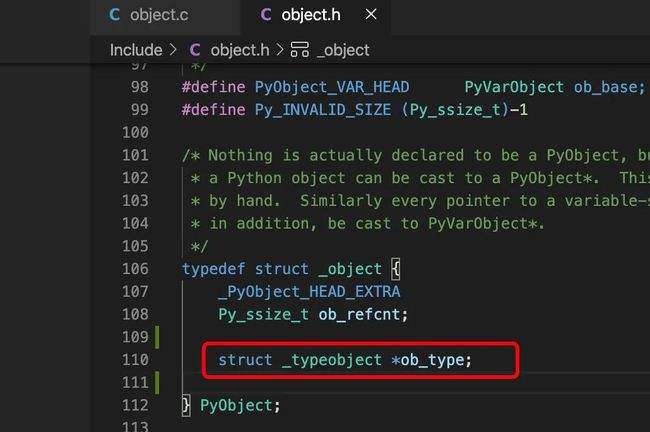650x432 pixels.
Task: Click the _object struct name on line 106
Action: coord(350,269)
